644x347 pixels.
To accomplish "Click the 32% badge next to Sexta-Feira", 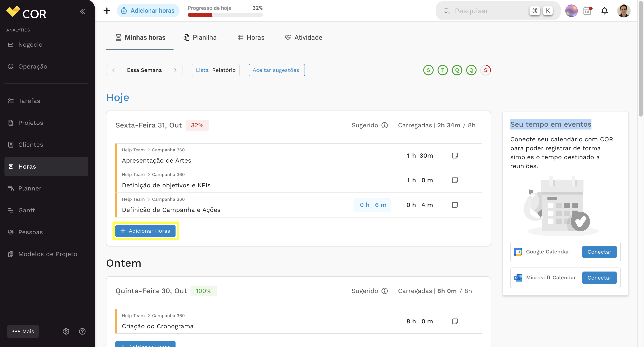I will pyautogui.click(x=197, y=125).
